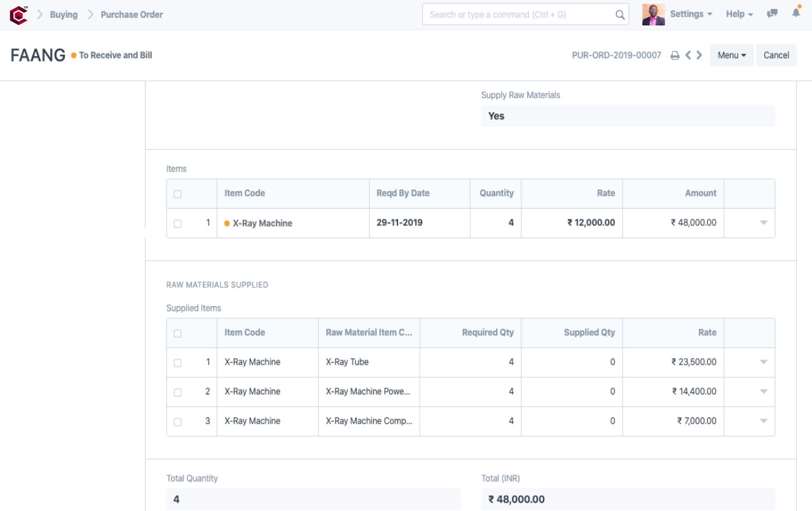Tick checkbox for supplied items row 3

177,422
